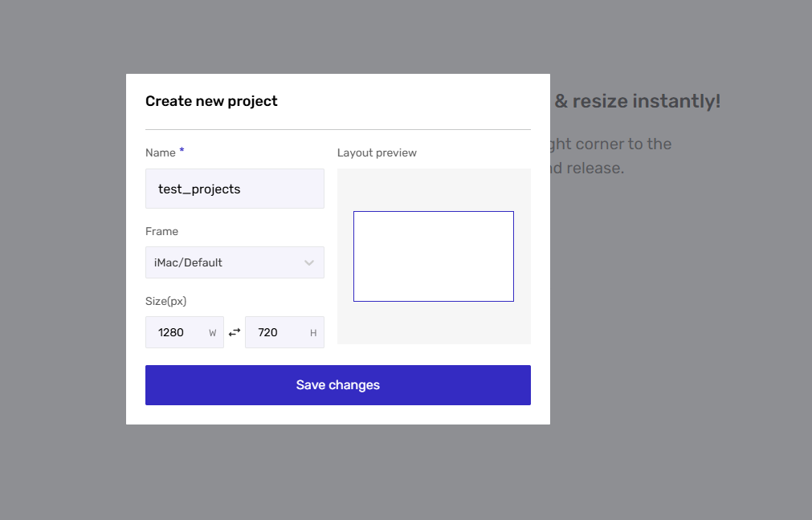Screen dimensions: 812x520
Task: Focus the Name field containing test_projects
Action: tap(235, 189)
